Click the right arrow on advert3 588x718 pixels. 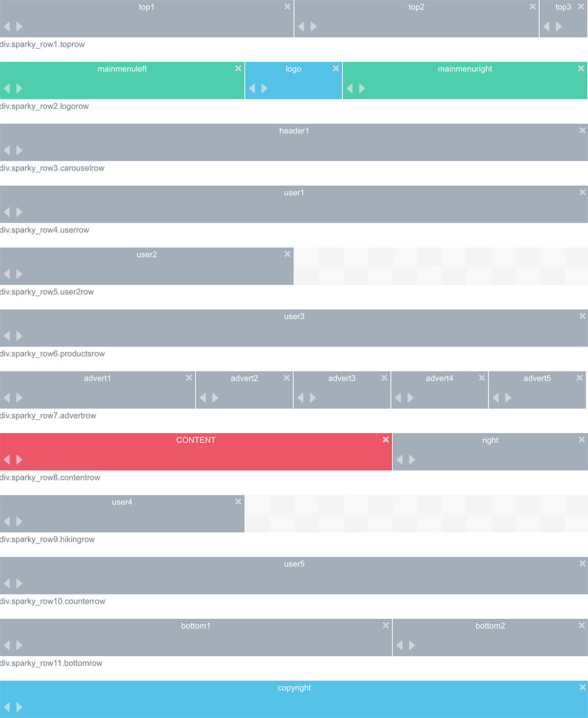click(312, 398)
